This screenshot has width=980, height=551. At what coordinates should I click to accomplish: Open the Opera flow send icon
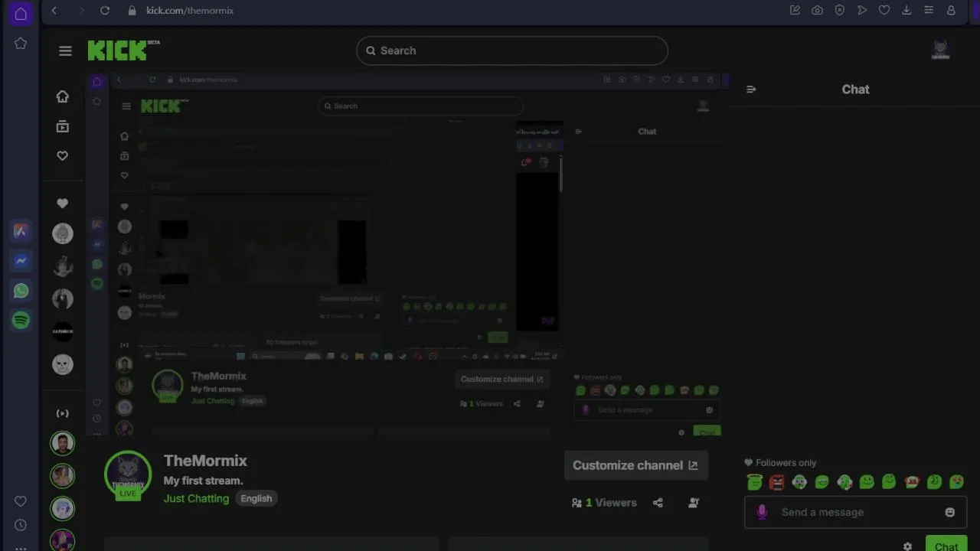point(861,10)
